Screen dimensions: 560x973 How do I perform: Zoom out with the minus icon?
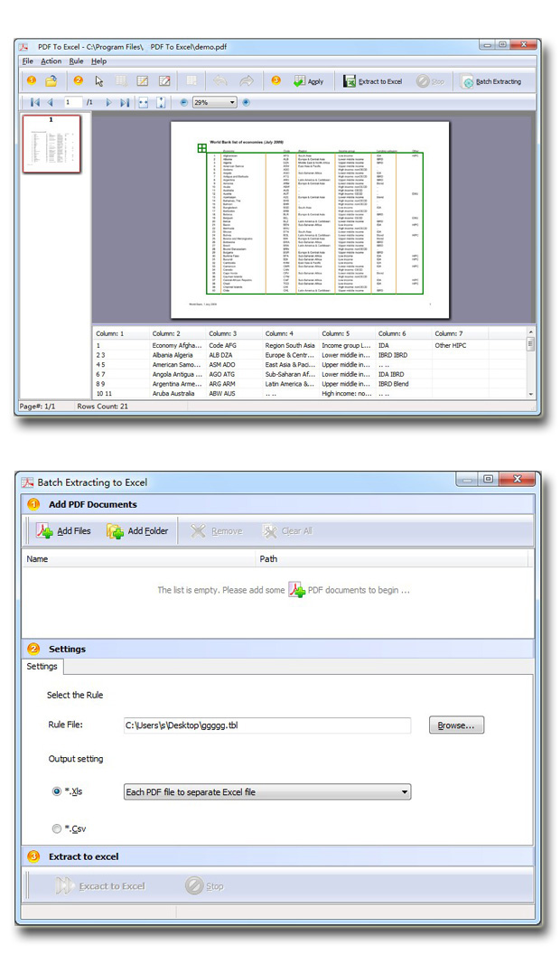[x=183, y=102]
